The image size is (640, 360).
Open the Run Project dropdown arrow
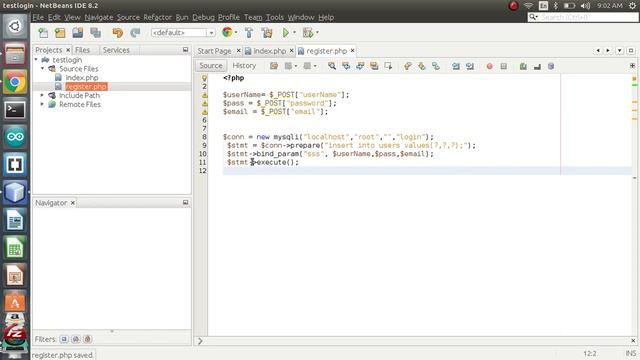[294, 33]
